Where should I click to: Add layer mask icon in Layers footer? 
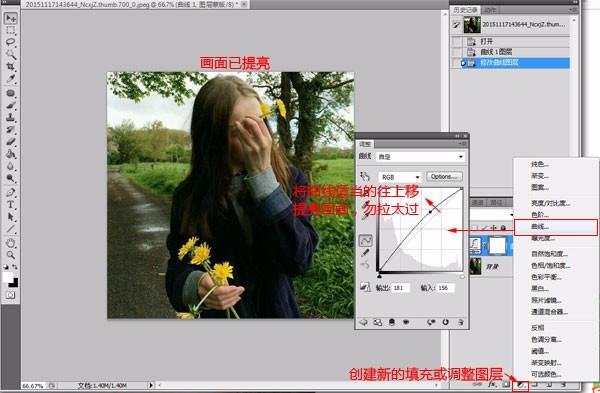(506, 384)
